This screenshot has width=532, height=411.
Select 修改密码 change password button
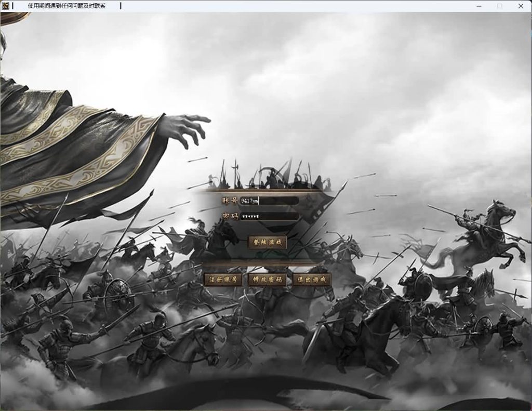click(x=268, y=280)
